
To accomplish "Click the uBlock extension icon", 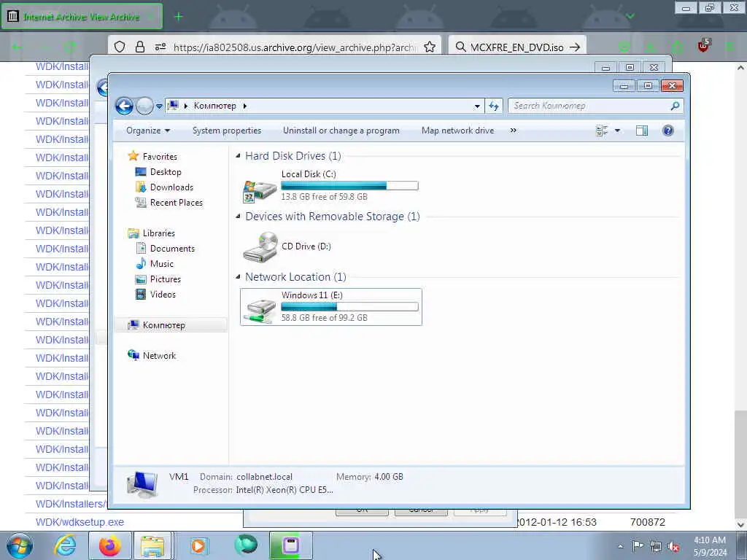I will 703,46.
